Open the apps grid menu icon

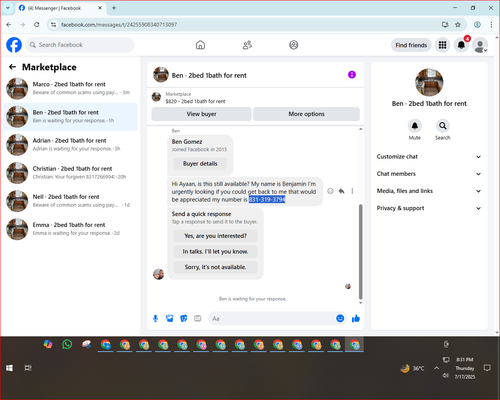point(442,45)
